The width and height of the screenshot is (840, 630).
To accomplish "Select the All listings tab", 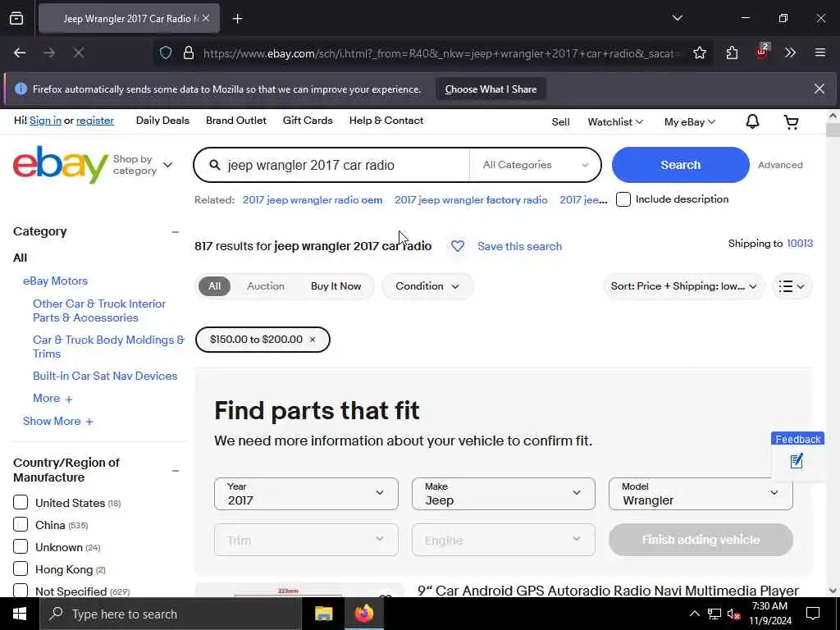I will point(214,286).
